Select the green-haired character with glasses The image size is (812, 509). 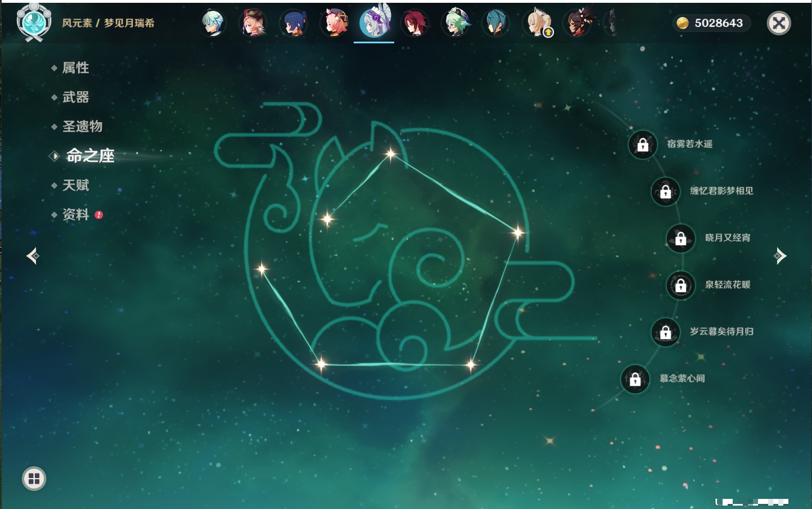(x=455, y=23)
